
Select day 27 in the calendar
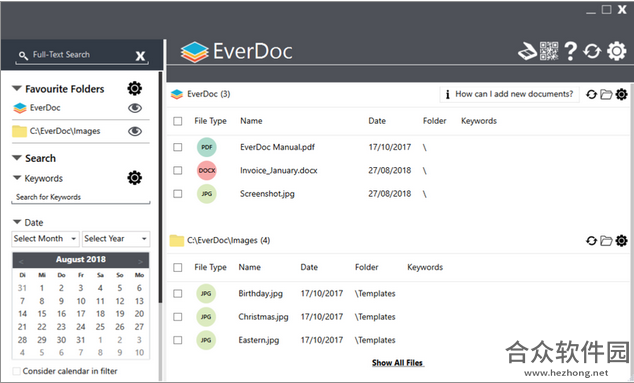click(x=139, y=327)
